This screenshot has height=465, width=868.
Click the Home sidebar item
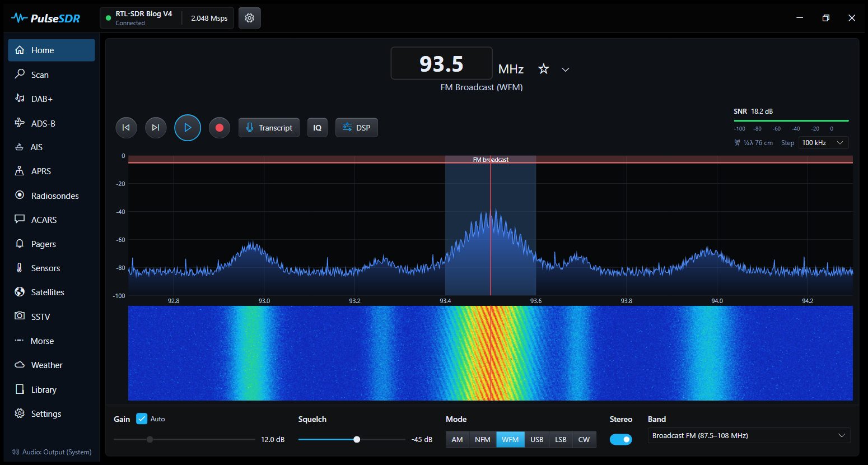coord(52,50)
